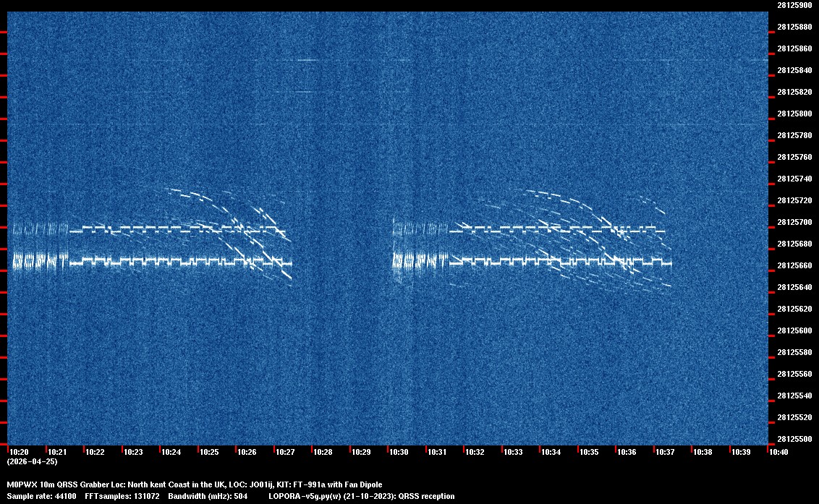Click the LOPORA-v5g.py QRSS reception text
The height and width of the screenshot is (504, 819).
[x=361, y=496]
